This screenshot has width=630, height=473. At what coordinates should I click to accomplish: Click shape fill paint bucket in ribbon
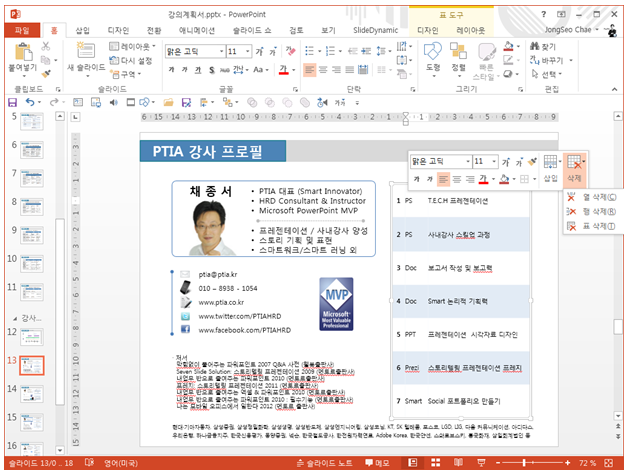(x=508, y=46)
